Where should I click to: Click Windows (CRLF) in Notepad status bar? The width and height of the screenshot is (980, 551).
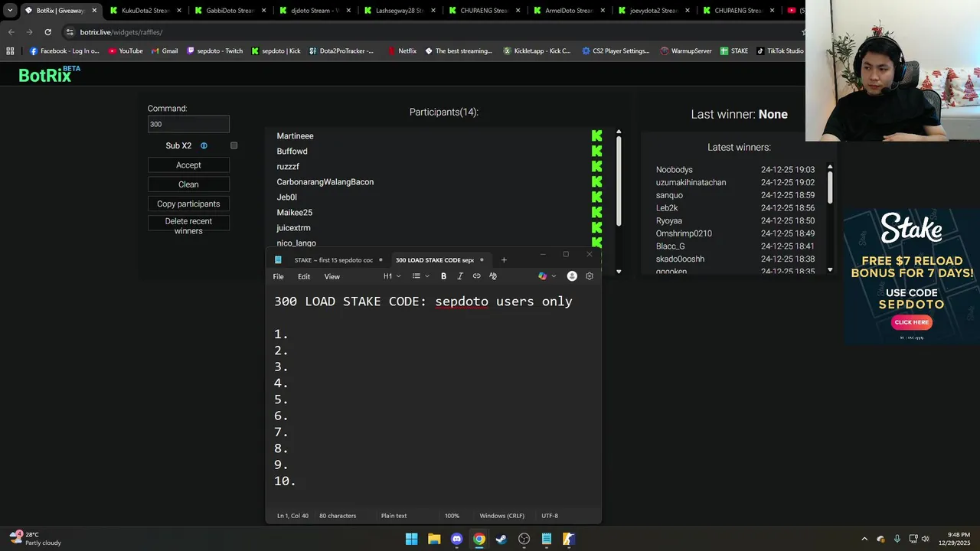pos(502,516)
